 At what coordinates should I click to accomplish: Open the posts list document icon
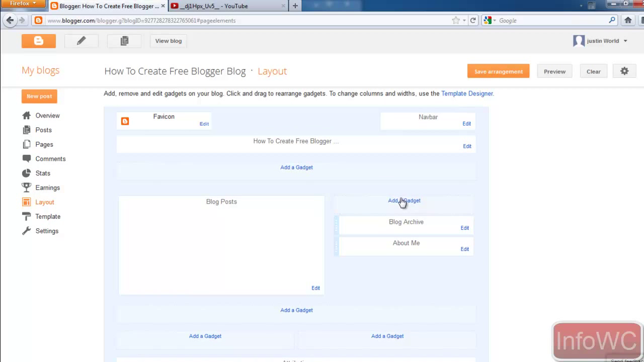coord(124,41)
